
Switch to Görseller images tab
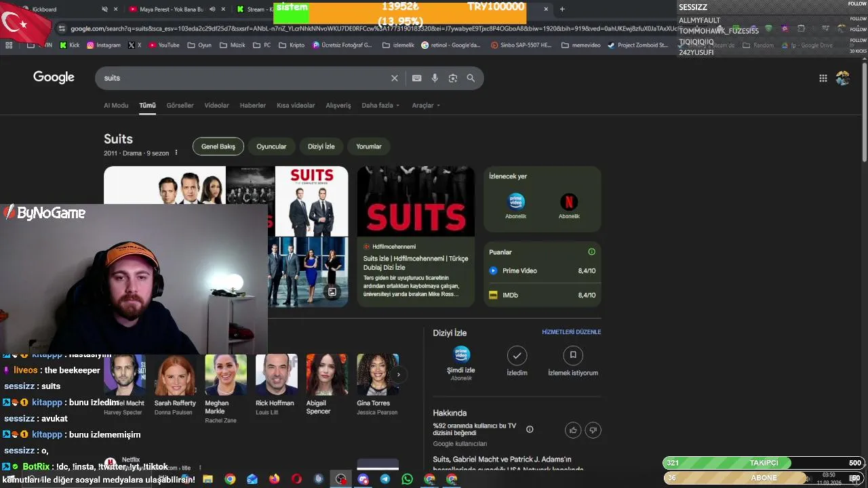[180, 106]
